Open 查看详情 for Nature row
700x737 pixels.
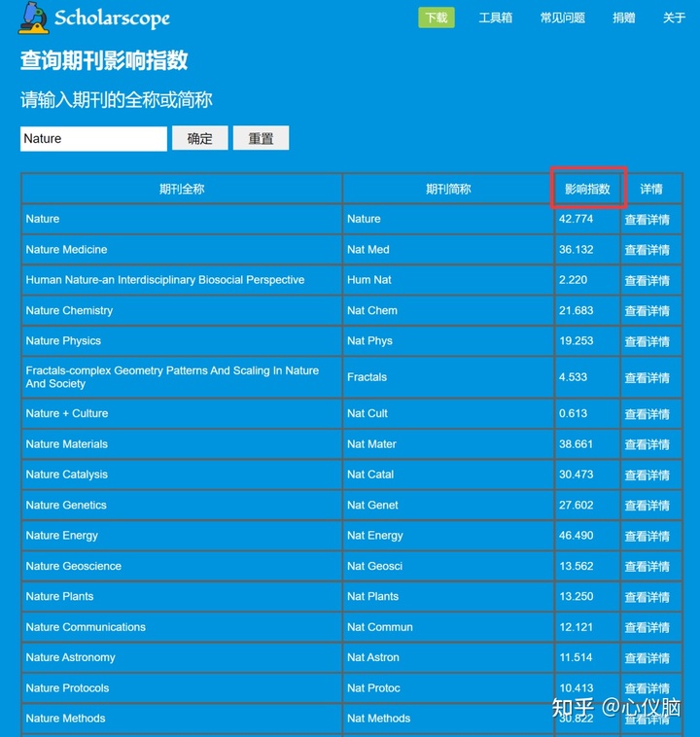647,220
